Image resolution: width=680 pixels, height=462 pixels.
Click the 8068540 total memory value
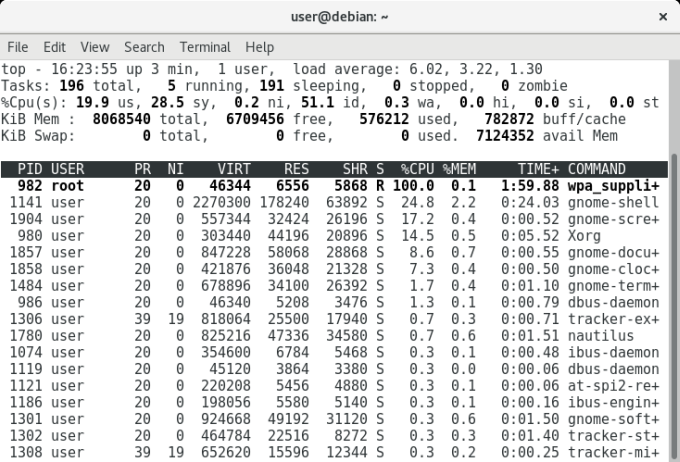(121, 119)
